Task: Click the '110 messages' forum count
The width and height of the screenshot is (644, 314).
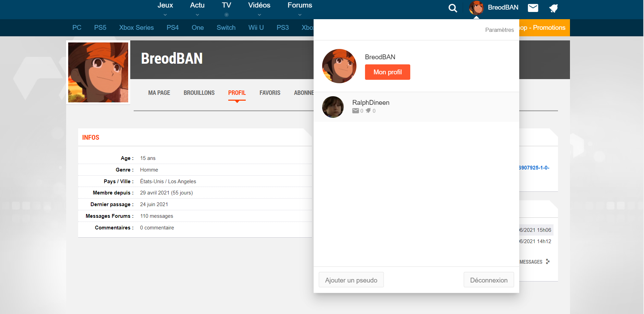Action: [157, 216]
